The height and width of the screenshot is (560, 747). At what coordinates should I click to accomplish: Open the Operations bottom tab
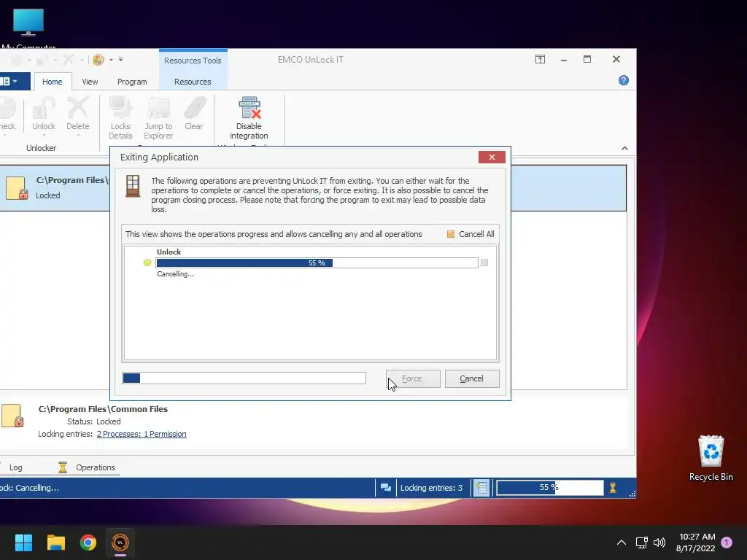[87, 467]
